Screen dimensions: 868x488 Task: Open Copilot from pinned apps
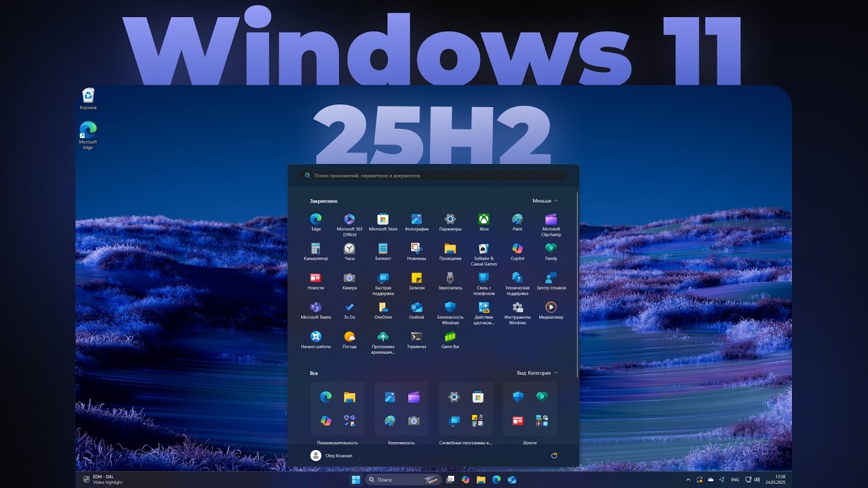517,251
